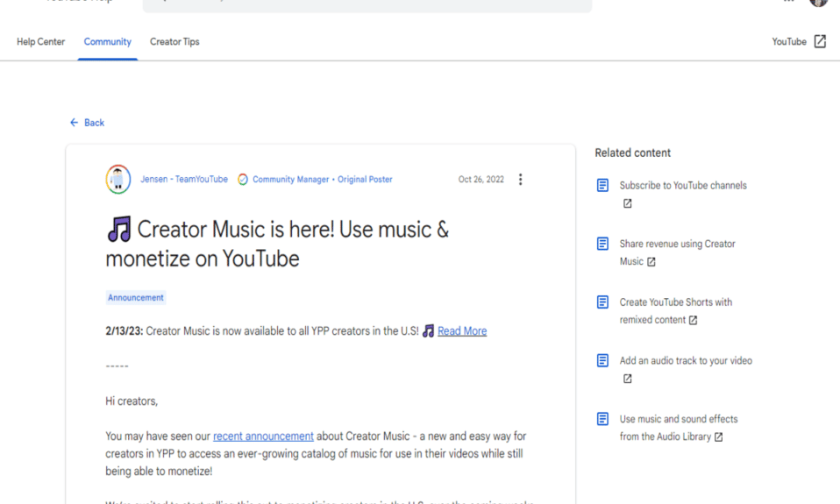Click document icon beside Subscribe to YouTube channels
840x504 pixels.
pos(602,185)
